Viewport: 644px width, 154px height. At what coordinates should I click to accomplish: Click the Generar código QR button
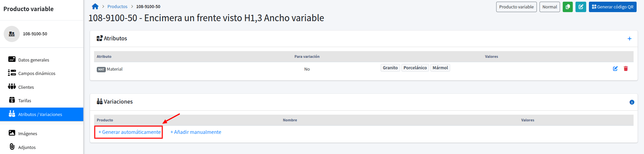click(x=612, y=7)
